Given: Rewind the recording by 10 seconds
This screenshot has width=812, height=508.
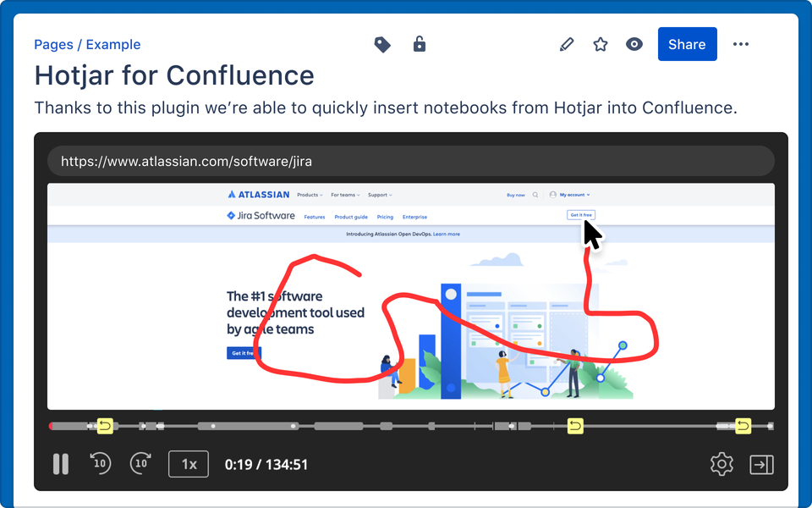Looking at the screenshot, I should [x=101, y=463].
